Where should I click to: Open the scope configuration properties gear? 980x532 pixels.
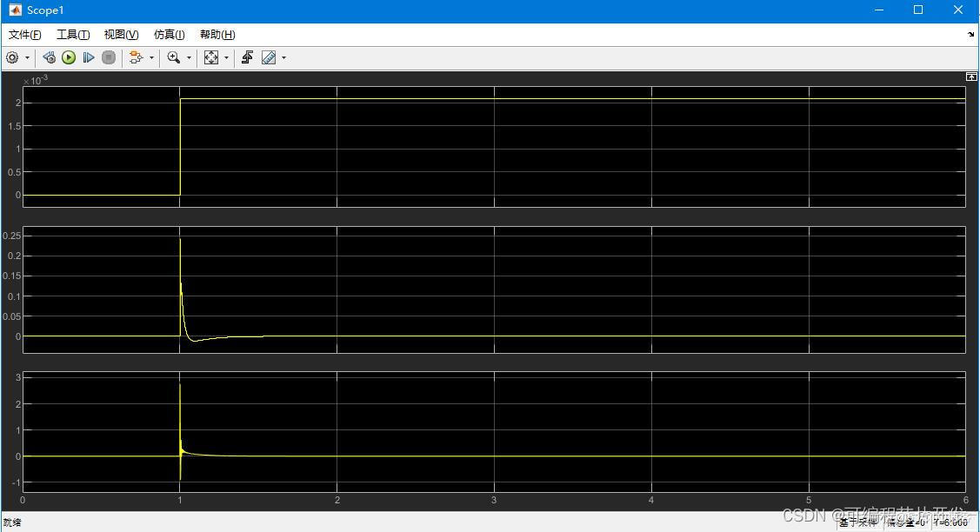point(12,58)
